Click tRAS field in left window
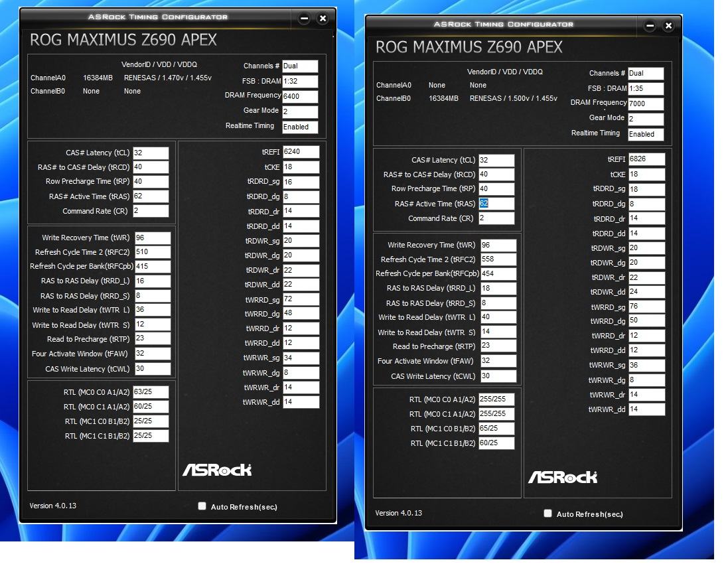 tap(151, 196)
